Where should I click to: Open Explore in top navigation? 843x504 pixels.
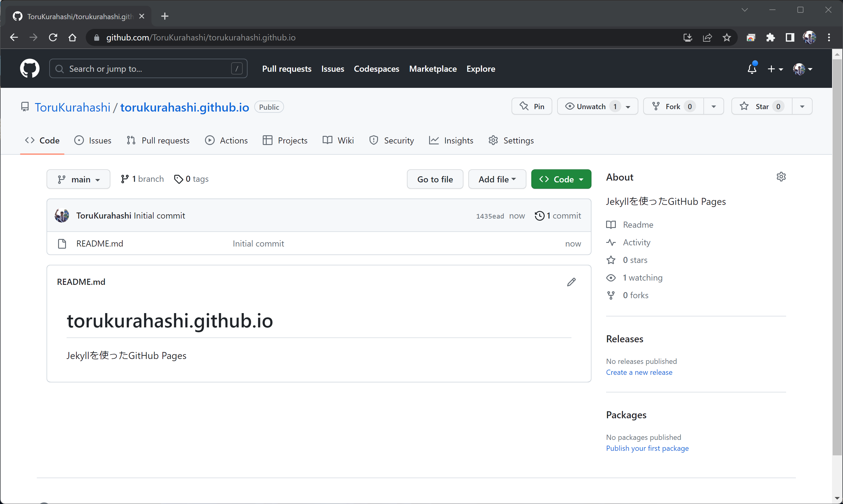pyautogui.click(x=481, y=69)
